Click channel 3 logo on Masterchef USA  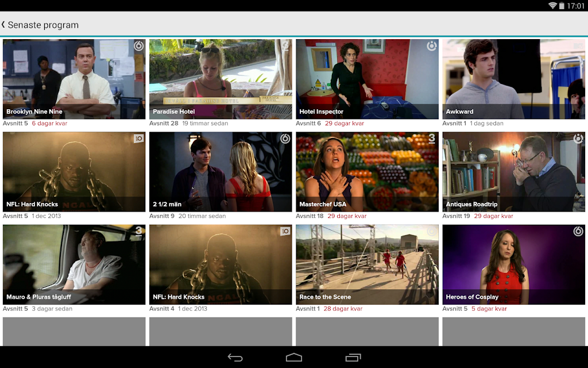tap(432, 139)
